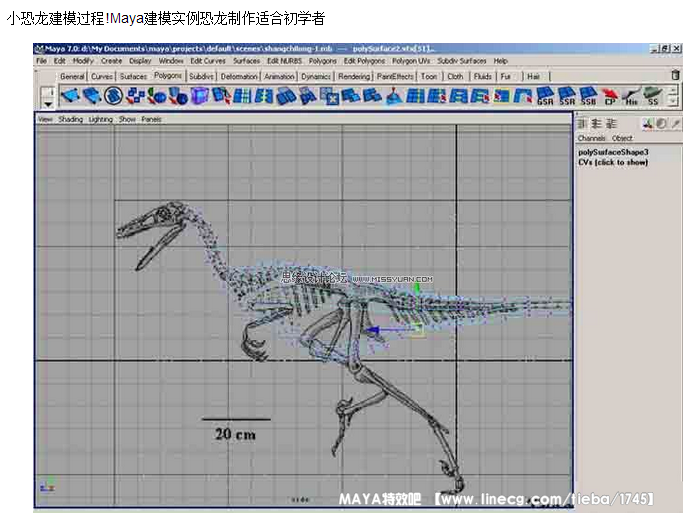
Task: Open the viewport Shading menu
Action: 71,119
